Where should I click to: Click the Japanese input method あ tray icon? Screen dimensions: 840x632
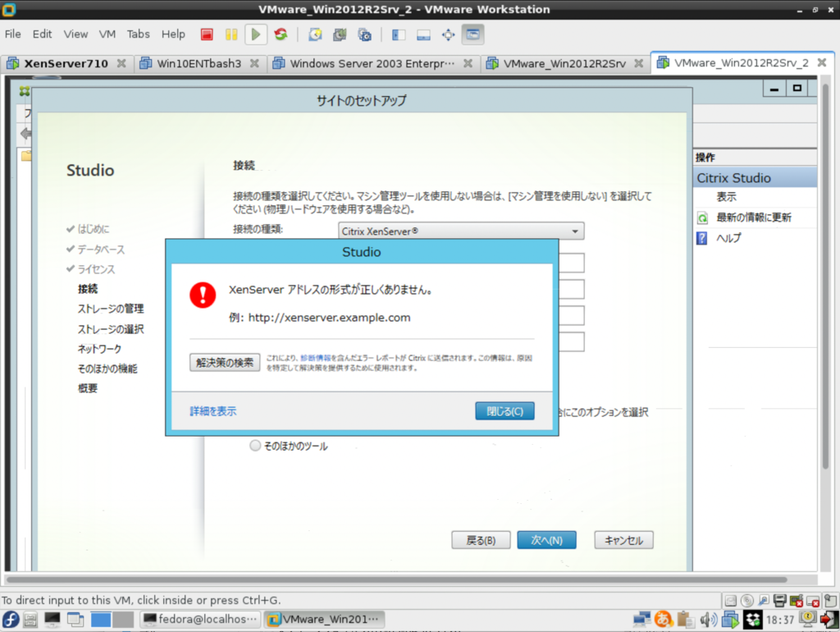click(663, 620)
